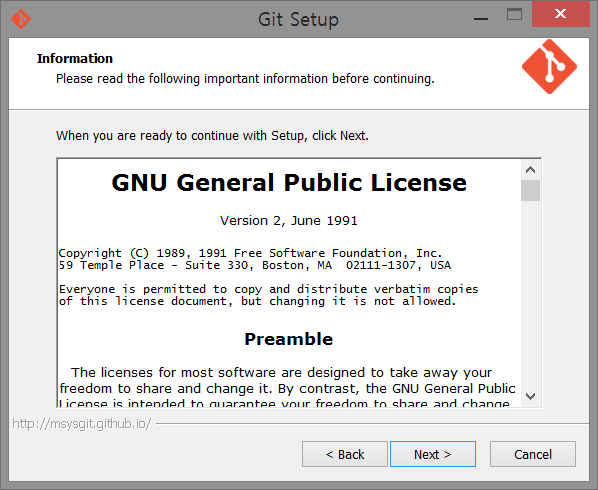Maximize the Git Setup window
This screenshot has height=490, width=598.
[514, 14]
